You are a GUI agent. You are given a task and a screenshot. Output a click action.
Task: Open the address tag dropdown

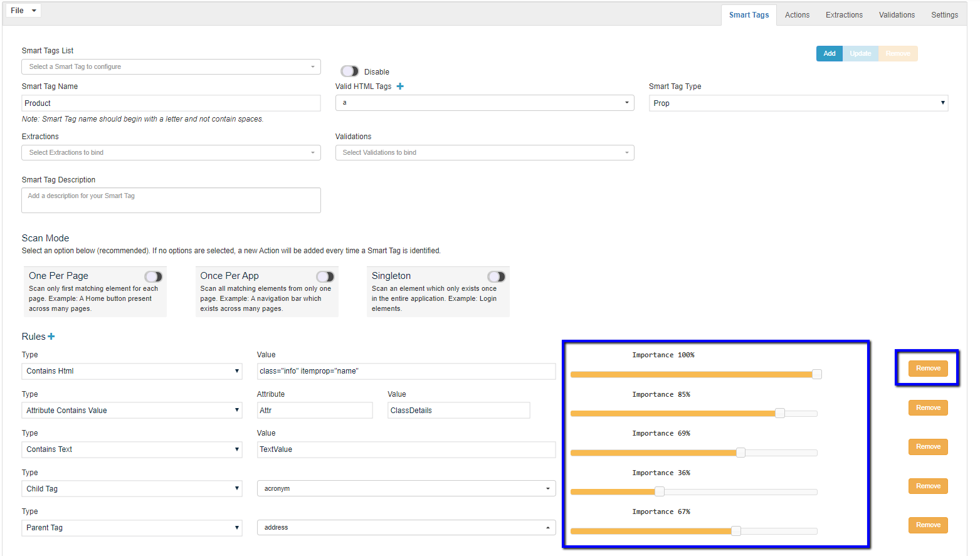point(406,527)
